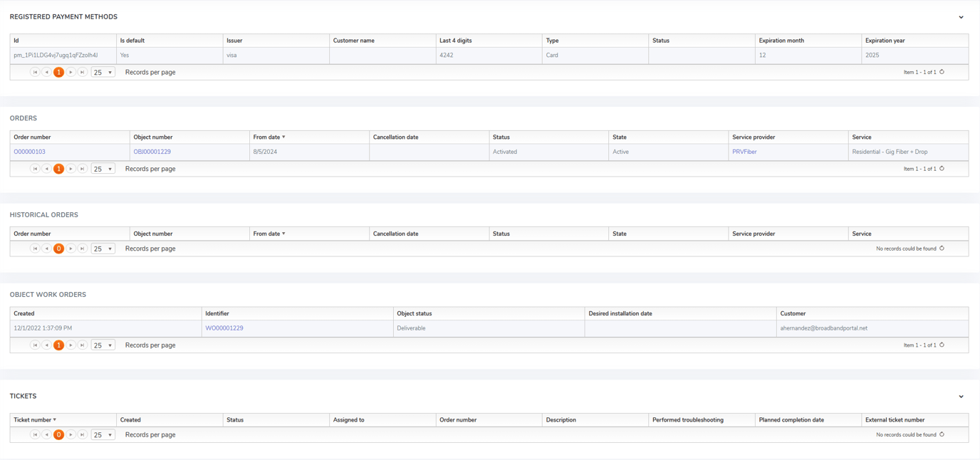Refresh the Tickets table
Viewport: 980px width, 460px height.
(x=942, y=434)
